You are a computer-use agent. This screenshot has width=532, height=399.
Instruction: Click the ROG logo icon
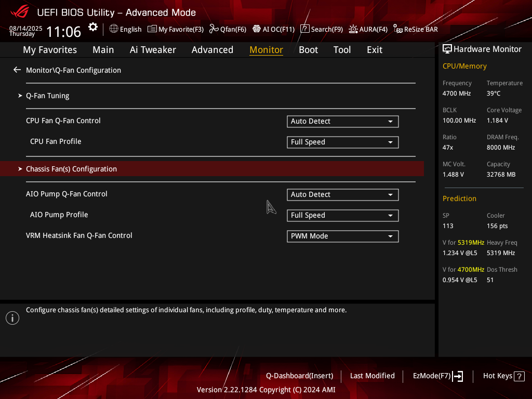point(20,12)
